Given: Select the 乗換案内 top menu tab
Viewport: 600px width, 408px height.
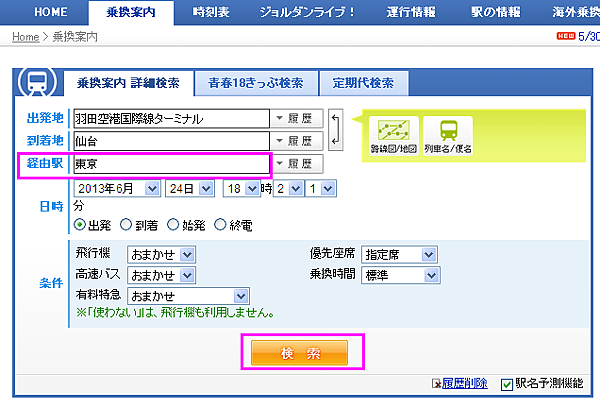Looking at the screenshot, I should (131, 13).
